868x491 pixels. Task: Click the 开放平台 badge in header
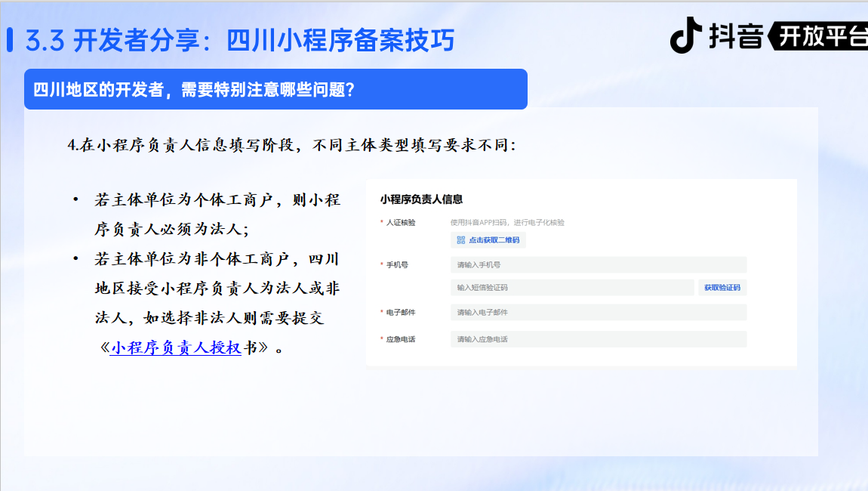821,36
